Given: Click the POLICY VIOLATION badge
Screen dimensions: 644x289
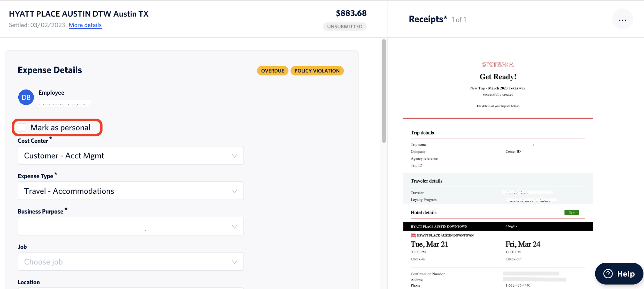Looking at the screenshot, I should [317, 71].
